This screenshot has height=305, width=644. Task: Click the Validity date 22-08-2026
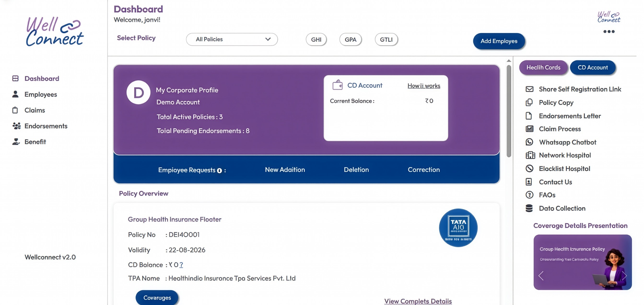[x=187, y=250]
